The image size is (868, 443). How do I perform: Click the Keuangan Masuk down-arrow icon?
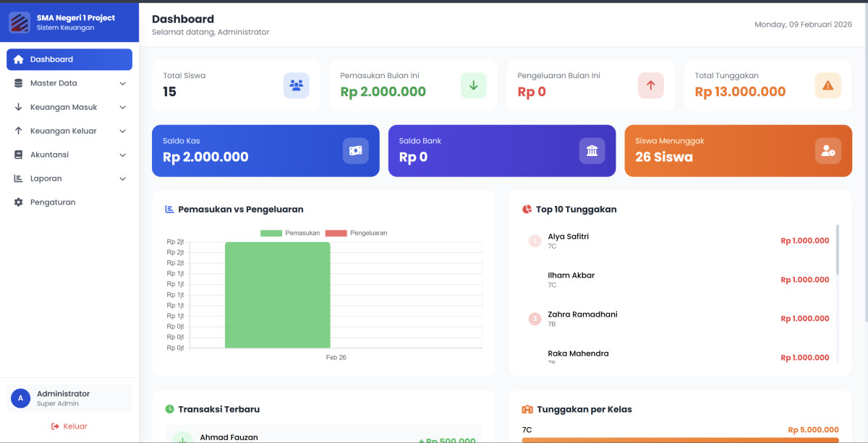click(19, 107)
